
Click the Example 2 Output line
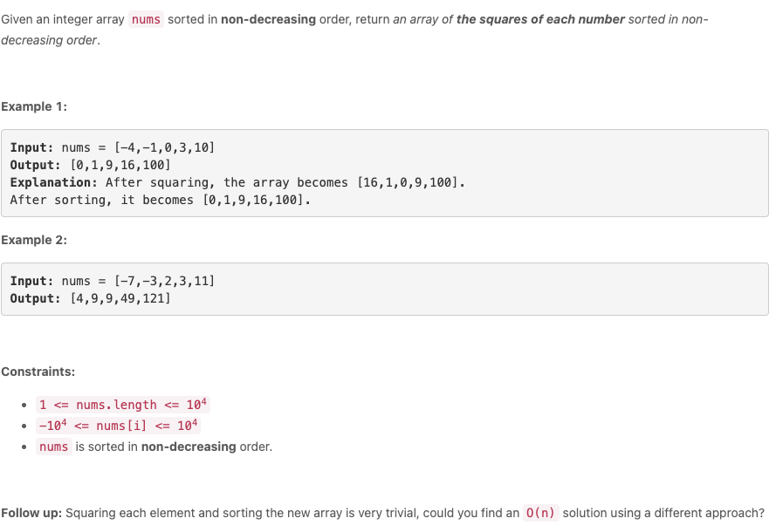90,298
